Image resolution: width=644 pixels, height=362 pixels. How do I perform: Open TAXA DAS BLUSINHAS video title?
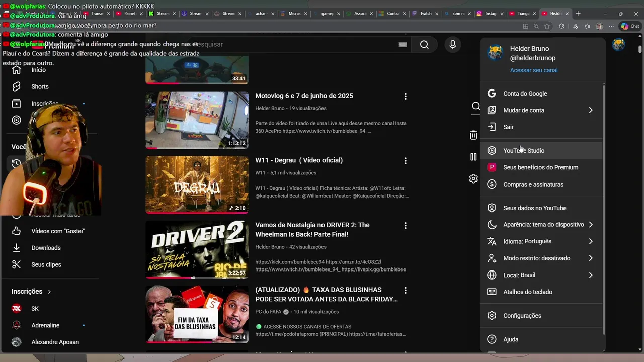327,295
